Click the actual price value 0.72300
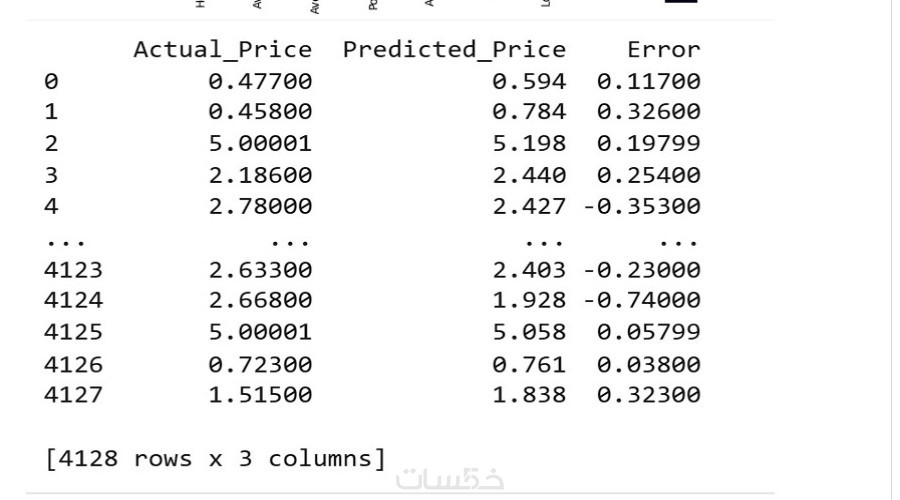 pyautogui.click(x=260, y=364)
